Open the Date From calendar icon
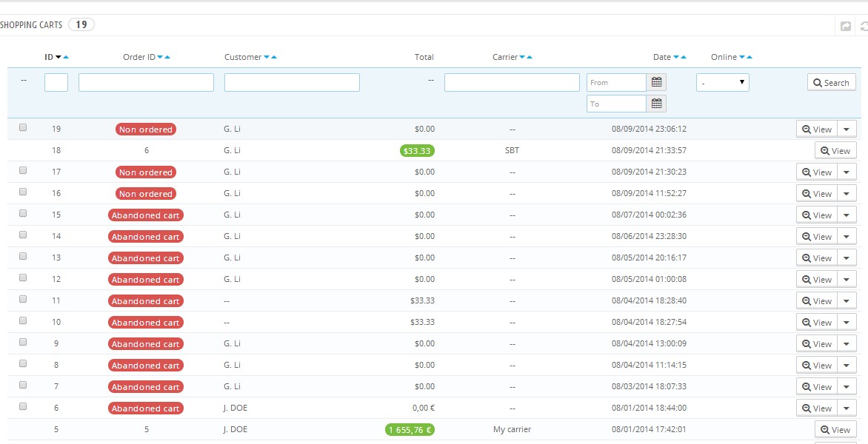Image resolution: width=868 pixels, height=444 pixels. click(x=656, y=82)
